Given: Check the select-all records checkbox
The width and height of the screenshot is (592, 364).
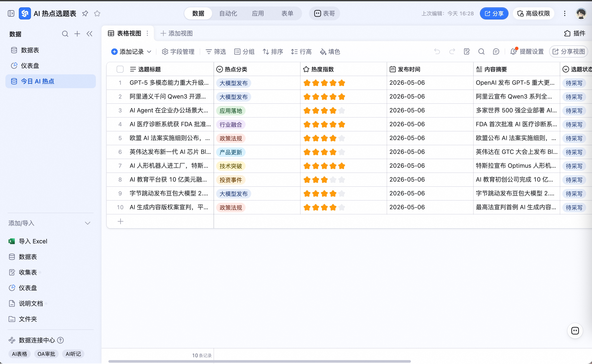Looking at the screenshot, I should point(120,69).
